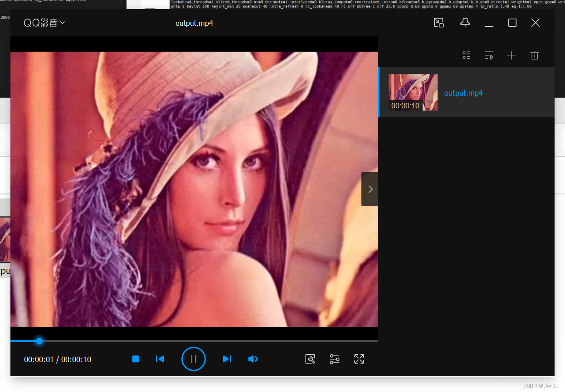Pin the player window on top

(465, 23)
